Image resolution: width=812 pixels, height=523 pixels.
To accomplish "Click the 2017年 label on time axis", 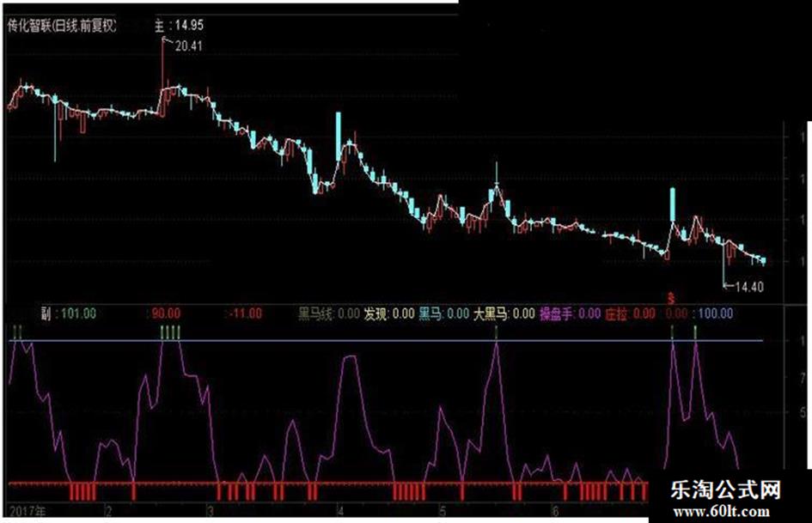I will pos(27,511).
